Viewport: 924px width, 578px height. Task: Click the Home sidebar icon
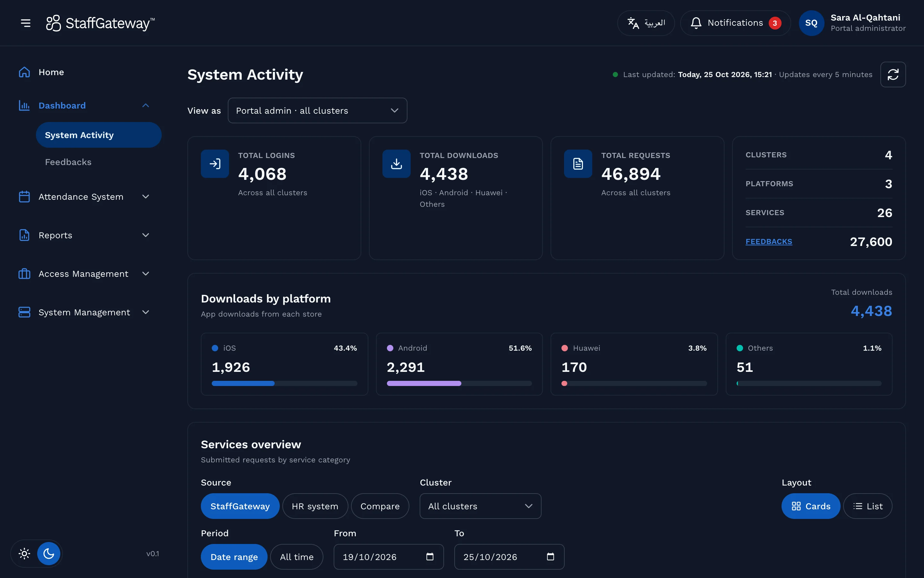pyautogui.click(x=24, y=72)
